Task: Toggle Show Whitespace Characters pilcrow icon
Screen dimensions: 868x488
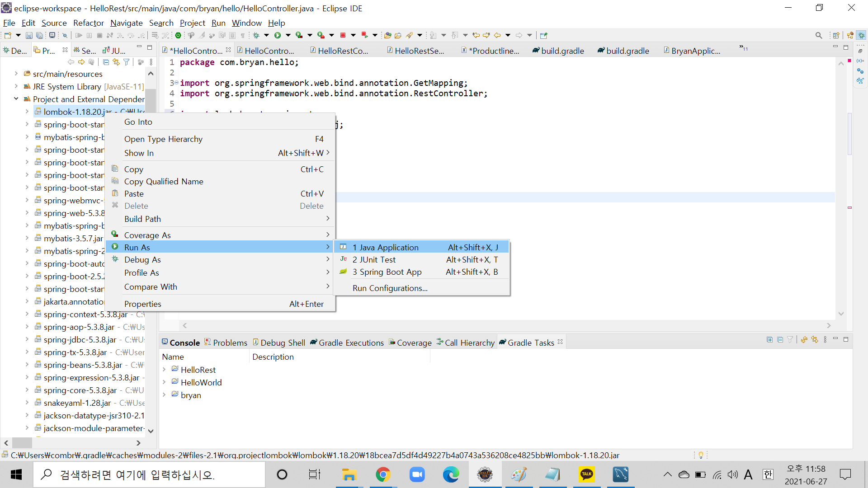Action: [243, 35]
